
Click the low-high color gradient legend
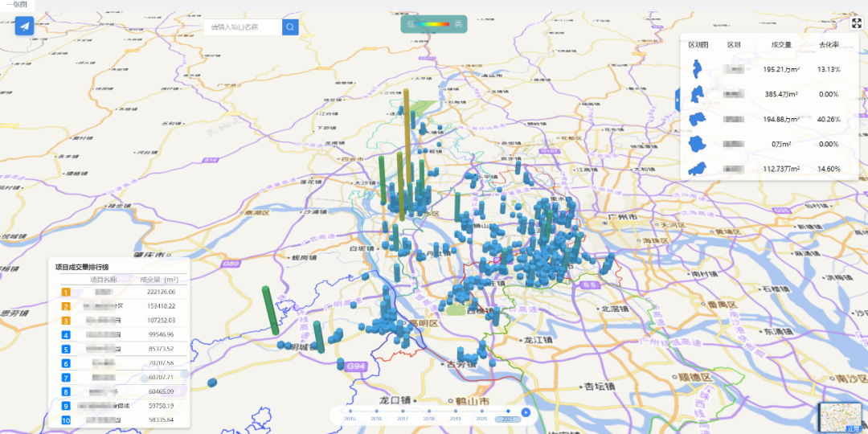click(x=434, y=24)
